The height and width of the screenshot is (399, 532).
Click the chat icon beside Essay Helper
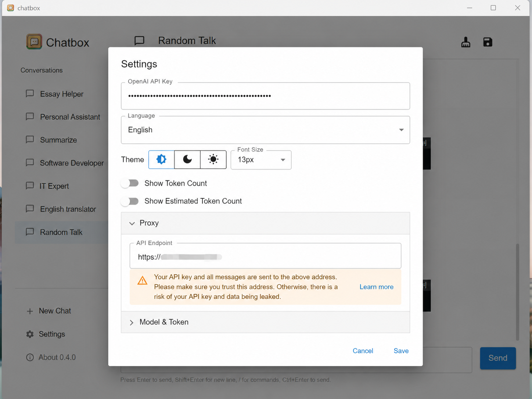click(x=30, y=94)
